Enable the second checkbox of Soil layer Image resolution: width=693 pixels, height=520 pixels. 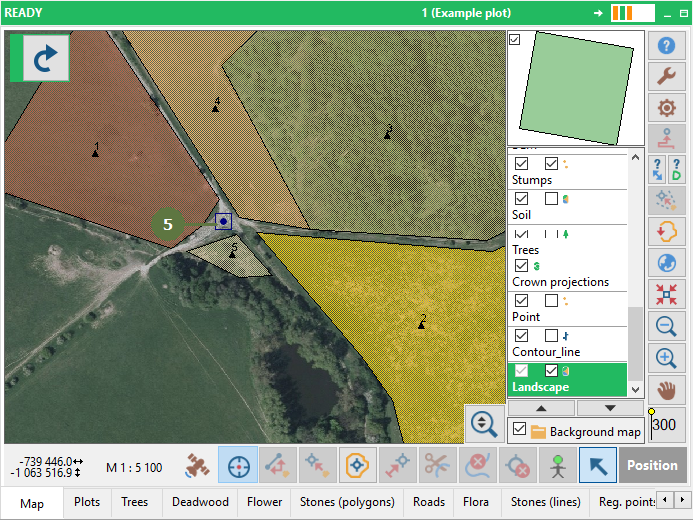click(551, 198)
